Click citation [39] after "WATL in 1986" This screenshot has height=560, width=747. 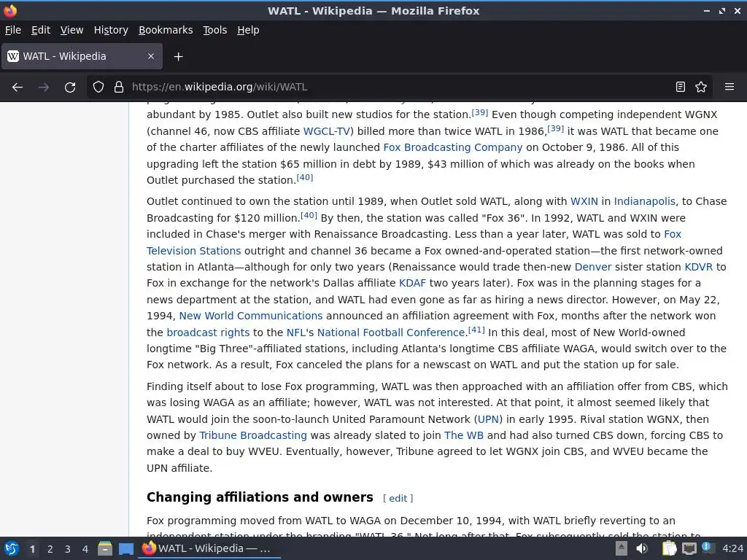coord(555,128)
